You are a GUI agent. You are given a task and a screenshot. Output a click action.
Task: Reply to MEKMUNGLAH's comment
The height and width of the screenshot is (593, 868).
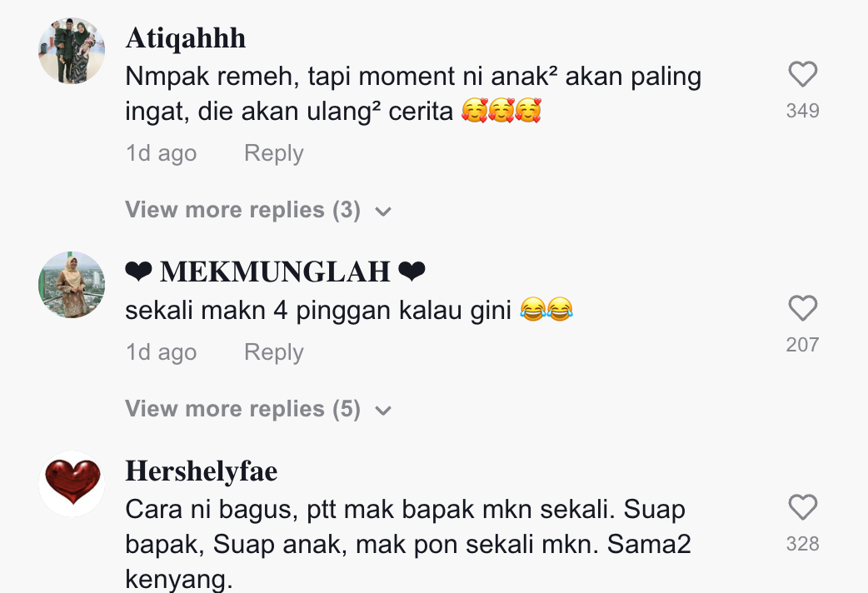tap(274, 352)
